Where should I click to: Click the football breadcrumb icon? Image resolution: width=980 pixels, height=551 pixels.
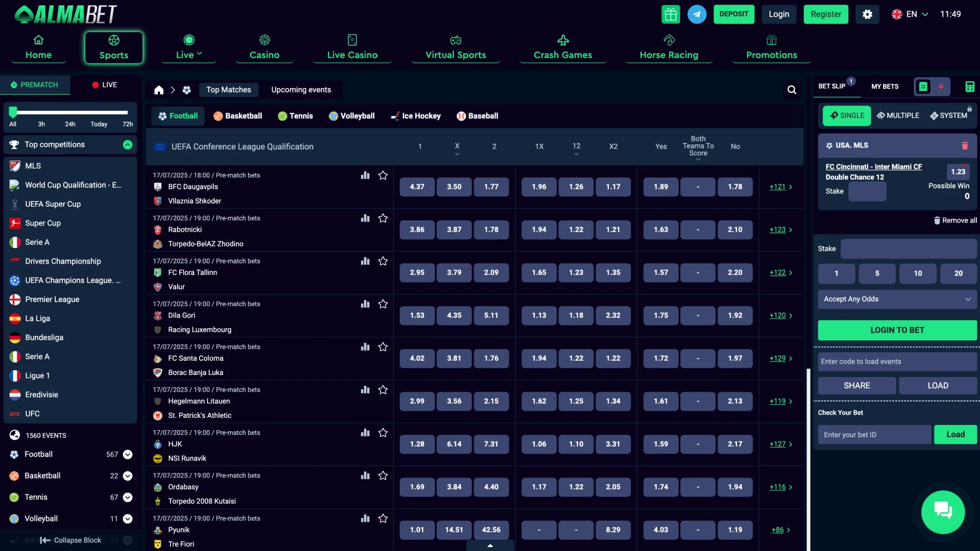(187, 90)
